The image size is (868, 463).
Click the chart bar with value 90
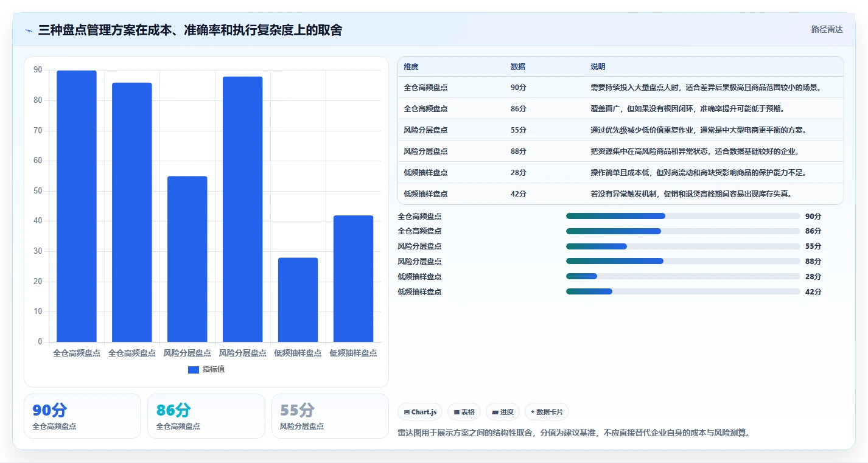[77, 206]
